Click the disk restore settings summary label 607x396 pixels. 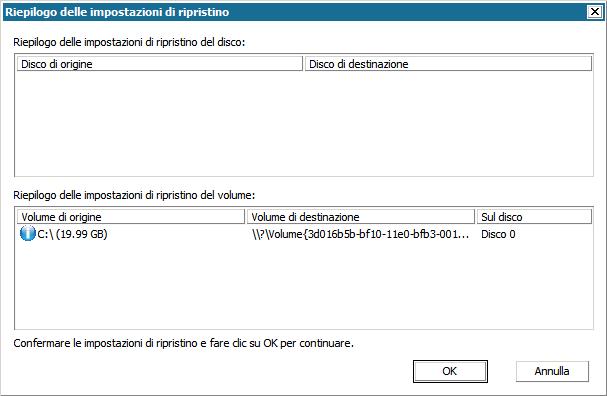tap(129, 42)
